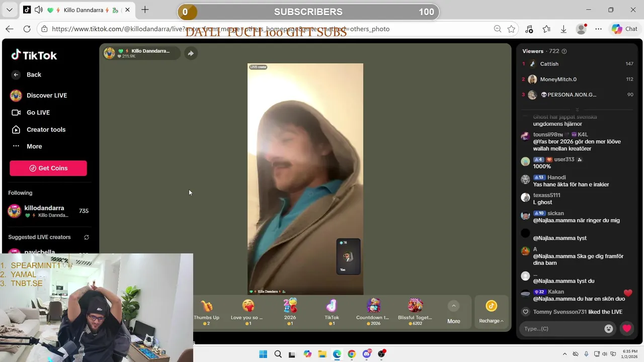Image resolution: width=644 pixels, height=362 pixels.
Task: Click the Viewers info icon
Action: (564, 51)
